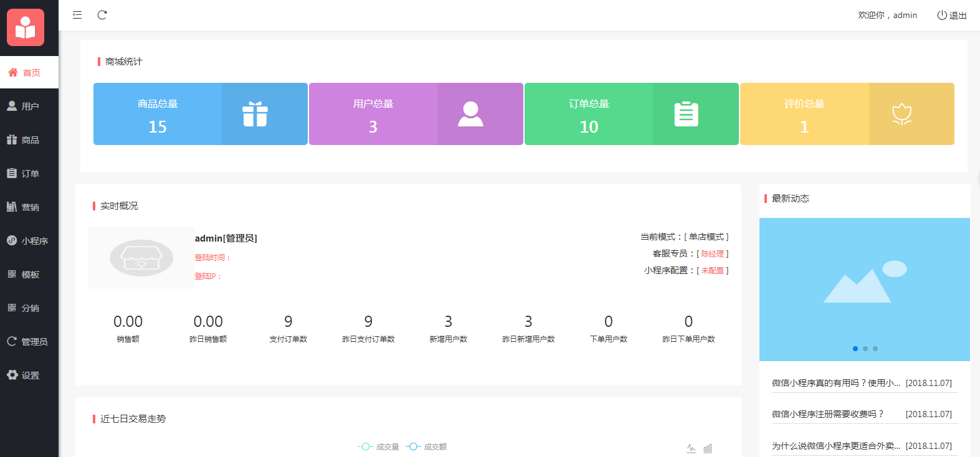Open the 设置 sidebar menu
This screenshot has height=457, width=980.
click(29, 375)
